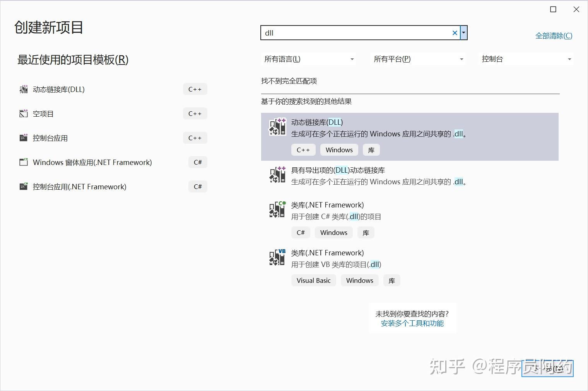Select the Visual Basic tag on the VB 类库 result
Image resolution: width=588 pixels, height=391 pixels.
click(313, 280)
